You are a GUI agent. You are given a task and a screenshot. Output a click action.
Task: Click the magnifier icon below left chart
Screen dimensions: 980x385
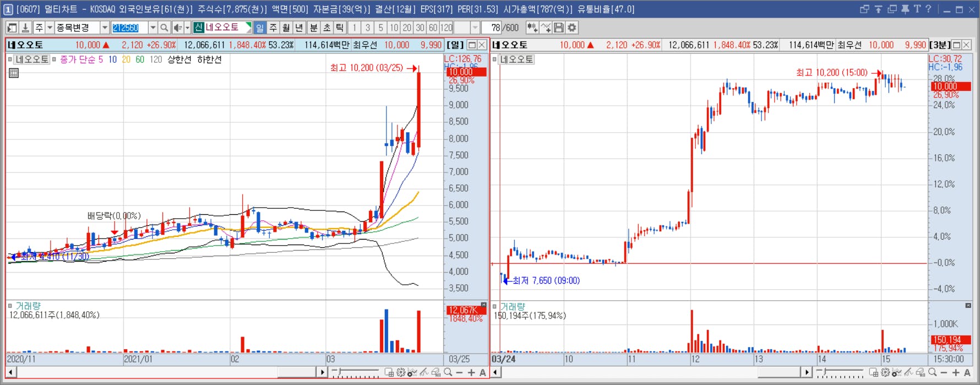pos(448,373)
